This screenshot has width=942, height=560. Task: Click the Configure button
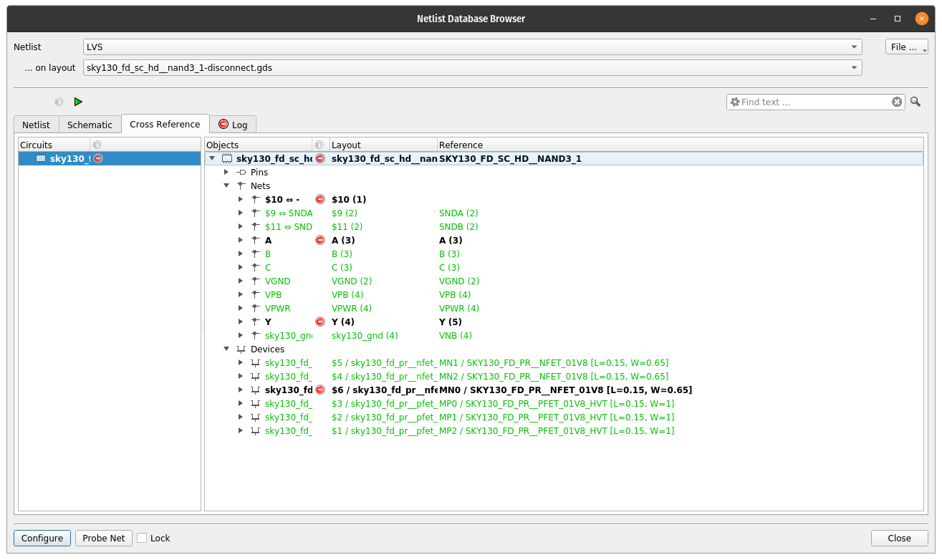click(x=42, y=538)
